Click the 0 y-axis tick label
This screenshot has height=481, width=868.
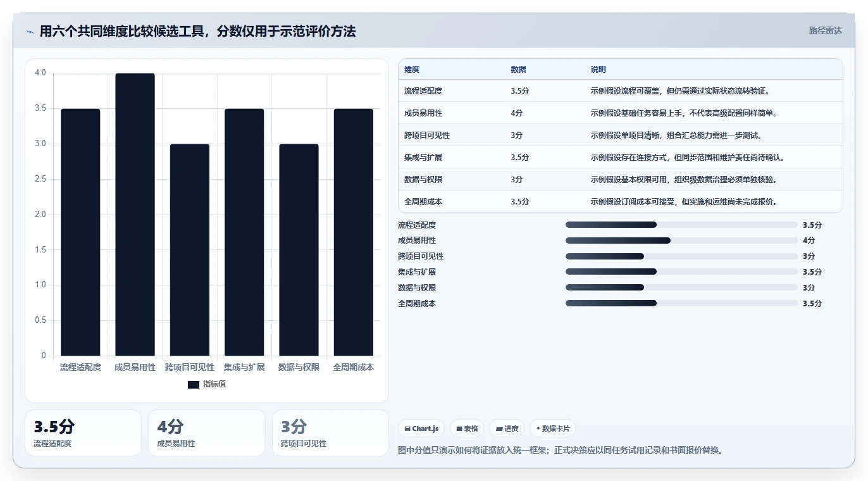(44, 356)
